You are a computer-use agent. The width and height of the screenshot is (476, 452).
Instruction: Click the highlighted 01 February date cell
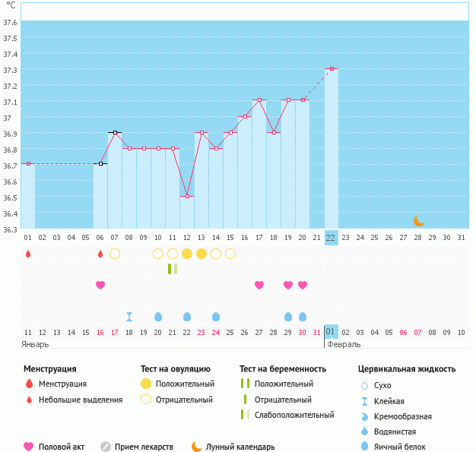coord(331,332)
